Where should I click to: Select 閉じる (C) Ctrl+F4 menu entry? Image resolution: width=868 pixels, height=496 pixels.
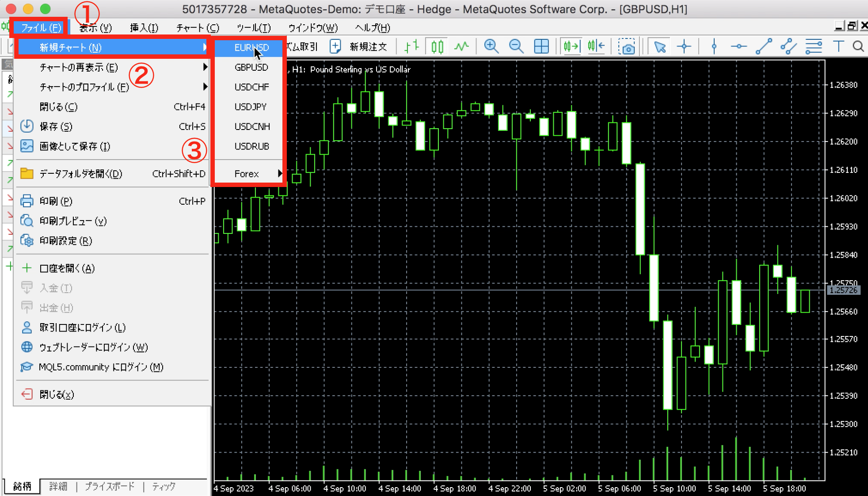[113, 107]
